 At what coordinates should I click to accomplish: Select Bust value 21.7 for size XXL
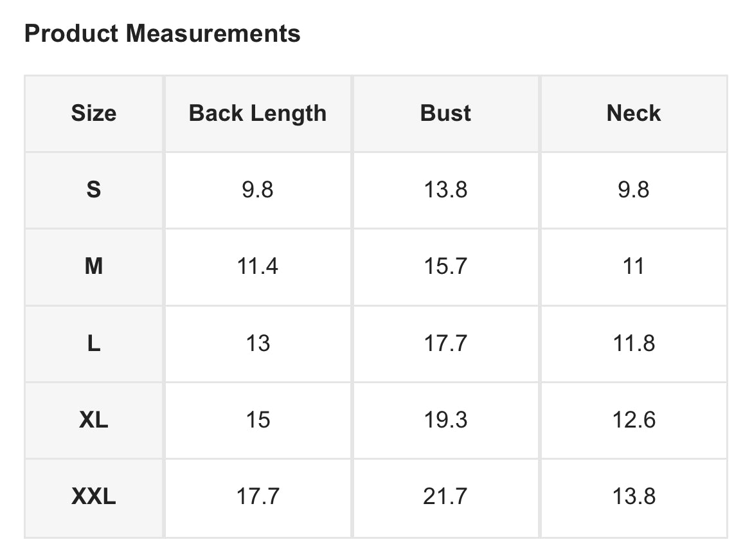pyautogui.click(x=445, y=496)
